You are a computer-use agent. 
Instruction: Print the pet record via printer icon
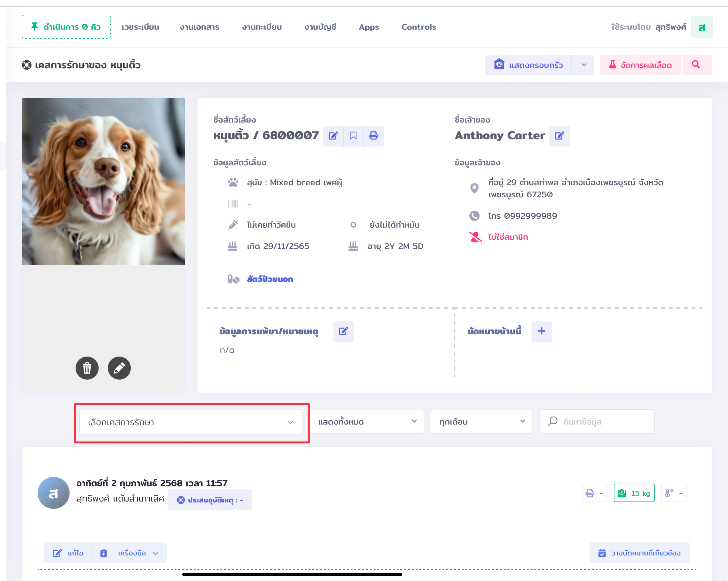(x=374, y=136)
